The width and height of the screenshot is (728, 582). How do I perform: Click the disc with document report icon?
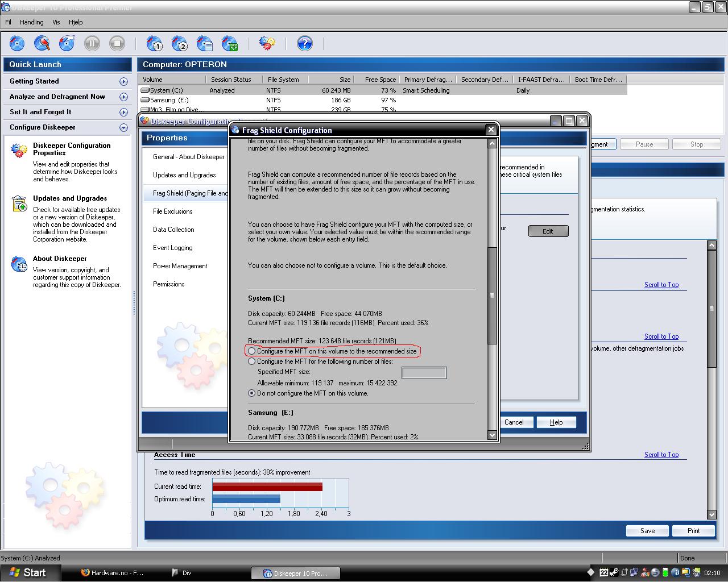(205, 43)
